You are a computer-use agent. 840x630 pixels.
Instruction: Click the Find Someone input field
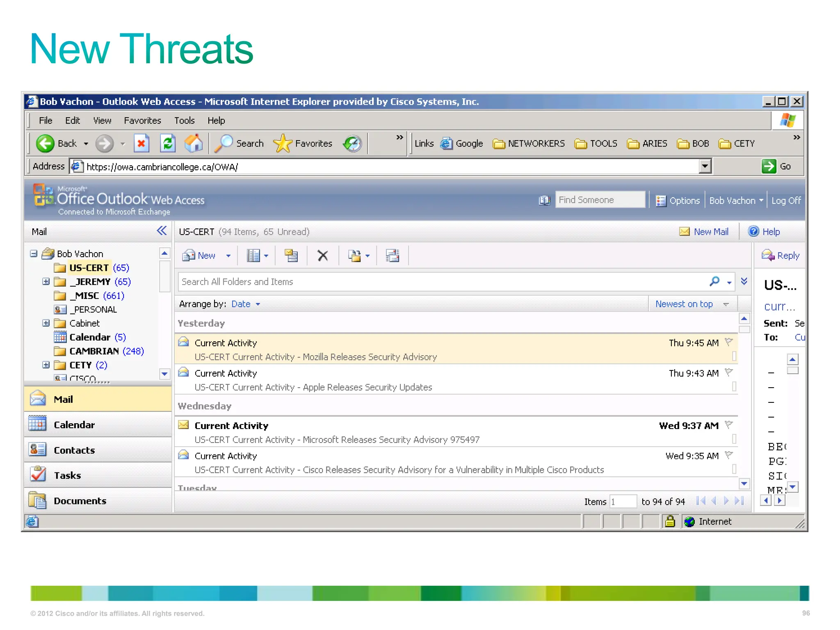599,200
